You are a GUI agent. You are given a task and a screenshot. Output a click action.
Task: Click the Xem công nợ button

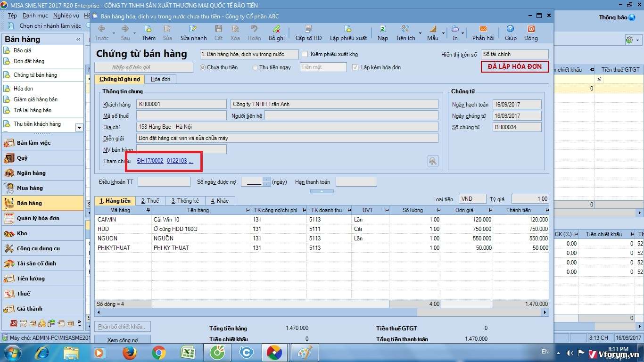pyautogui.click(x=122, y=340)
